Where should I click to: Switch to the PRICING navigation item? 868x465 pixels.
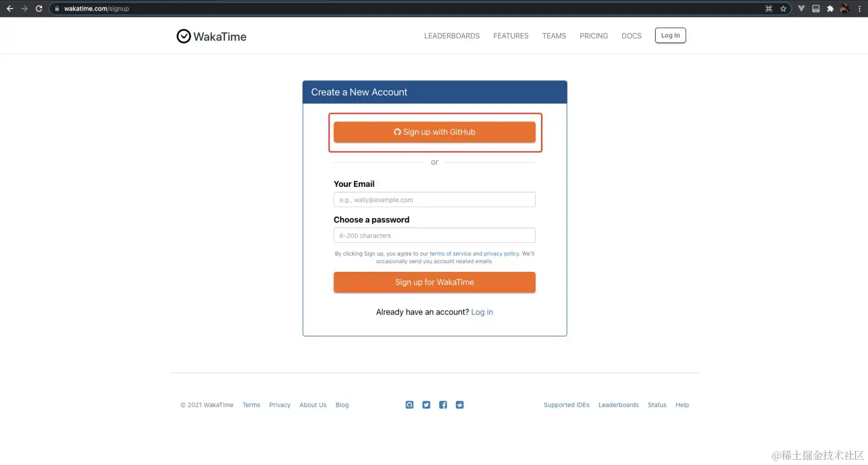[x=594, y=36]
